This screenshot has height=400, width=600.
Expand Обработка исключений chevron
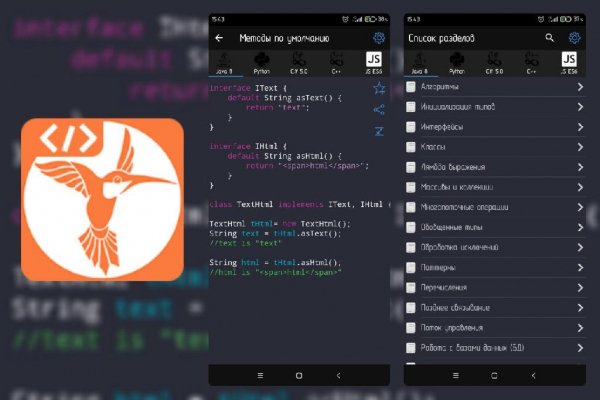coord(580,248)
